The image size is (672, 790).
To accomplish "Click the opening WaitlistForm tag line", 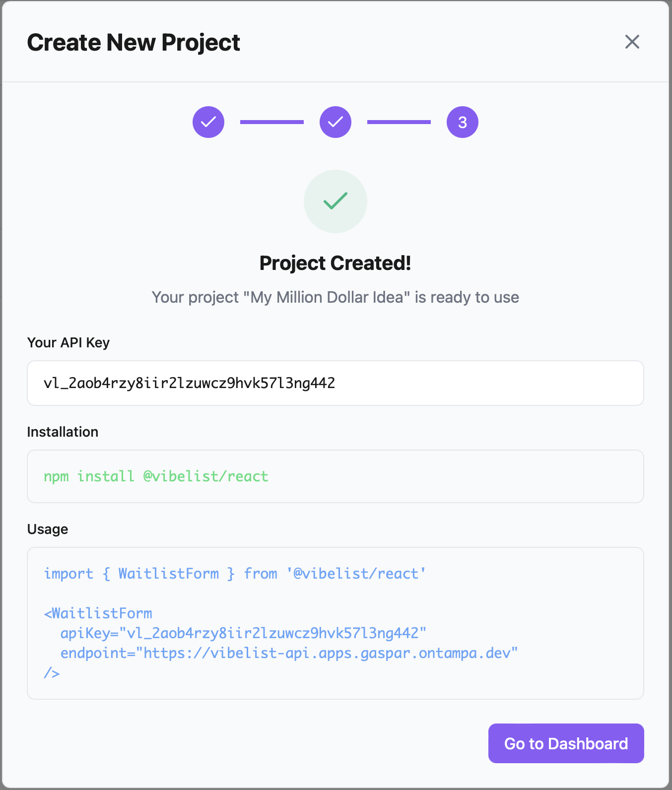I will (x=98, y=613).
